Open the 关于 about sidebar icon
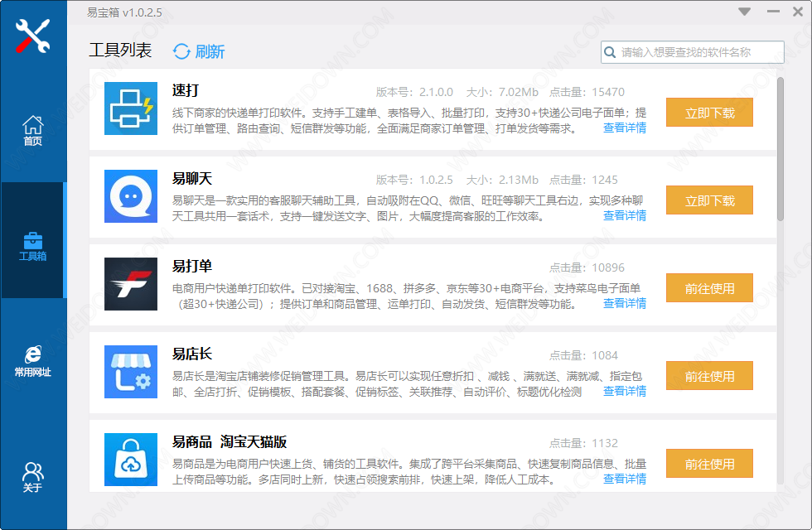The image size is (812, 530). click(x=32, y=477)
